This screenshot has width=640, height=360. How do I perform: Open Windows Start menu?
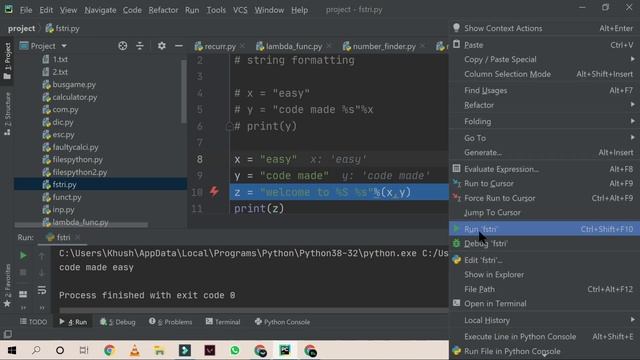coord(12,350)
